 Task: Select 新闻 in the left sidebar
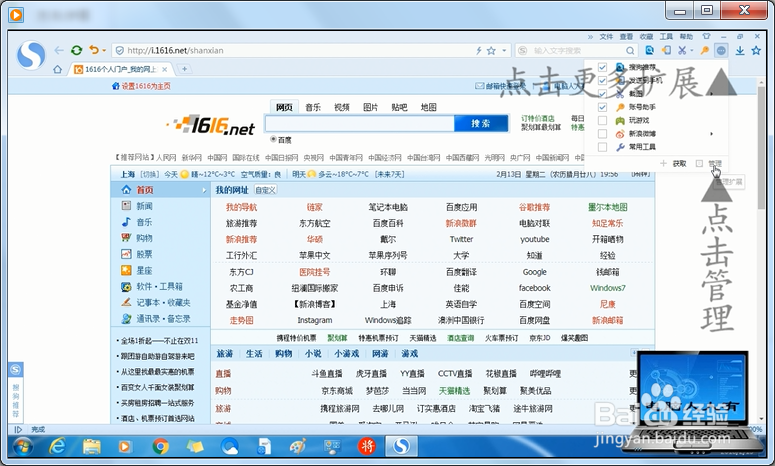point(144,206)
